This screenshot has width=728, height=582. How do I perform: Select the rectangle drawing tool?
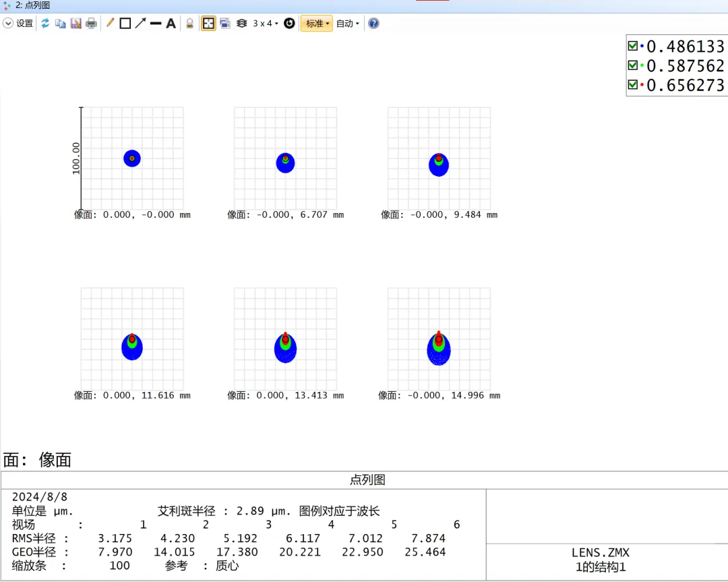tap(125, 24)
